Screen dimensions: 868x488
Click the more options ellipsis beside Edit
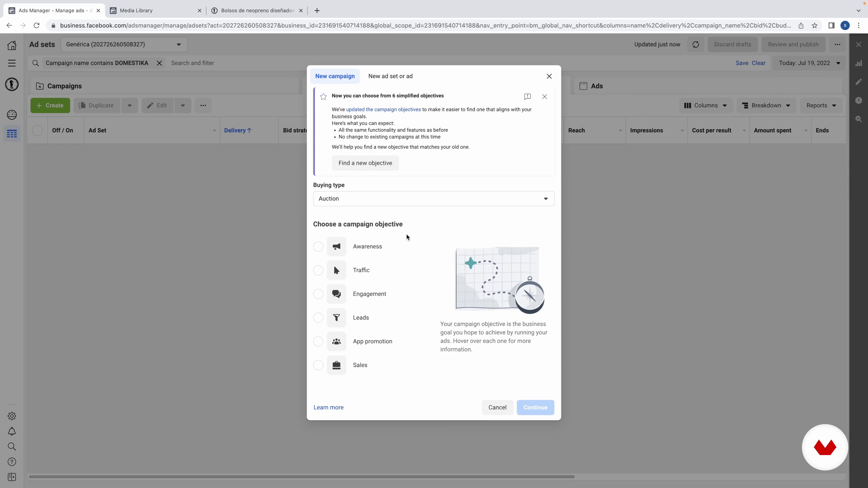[x=203, y=106]
